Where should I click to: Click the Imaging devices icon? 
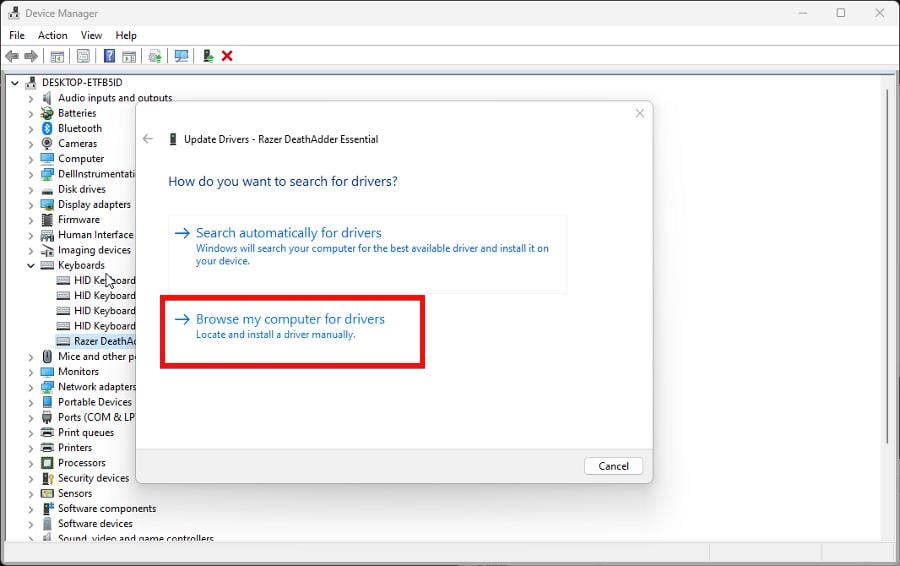[47, 250]
